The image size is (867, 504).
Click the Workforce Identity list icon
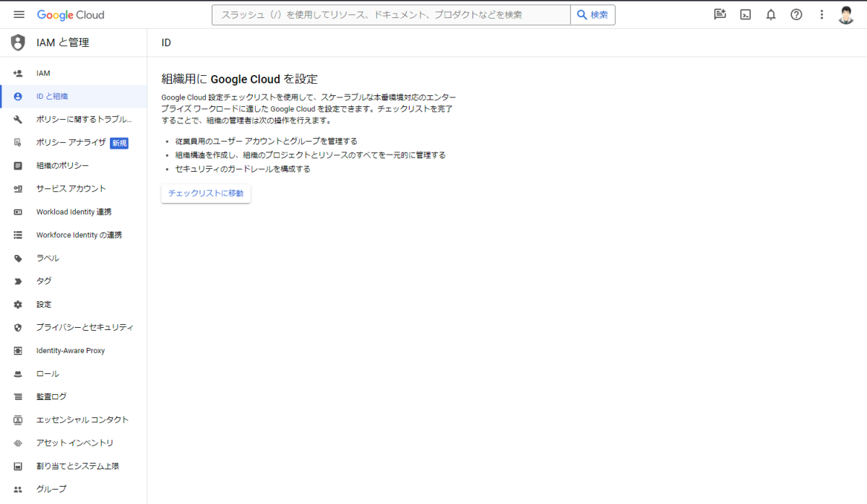(18, 235)
